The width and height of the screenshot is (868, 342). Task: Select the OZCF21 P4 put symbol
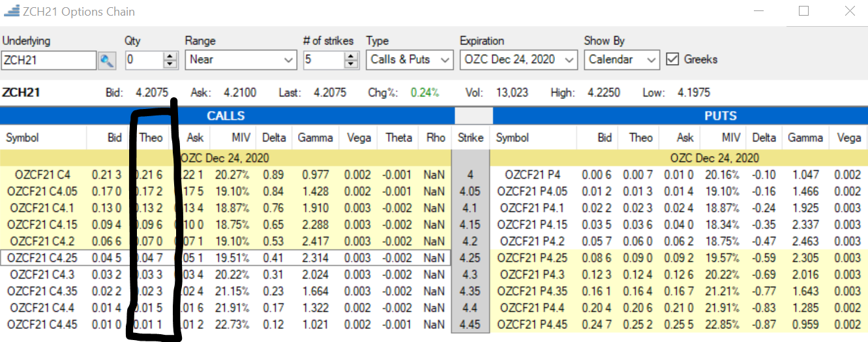click(x=532, y=175)
